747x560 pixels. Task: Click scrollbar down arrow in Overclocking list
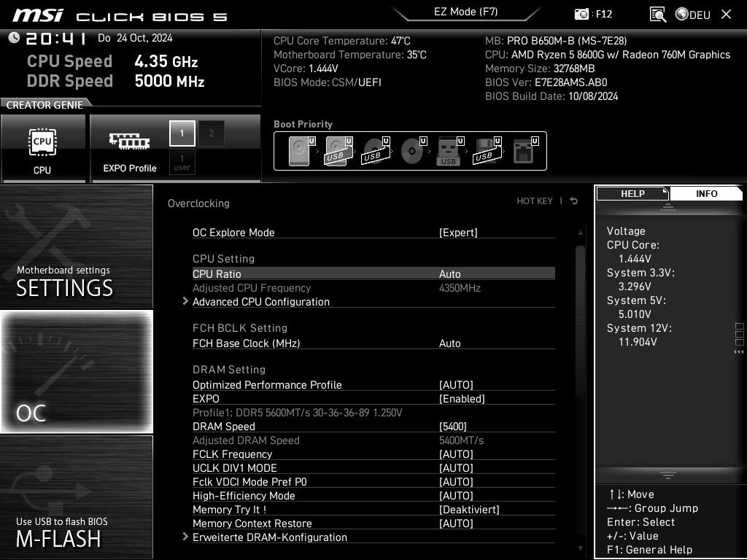point(580,548)
